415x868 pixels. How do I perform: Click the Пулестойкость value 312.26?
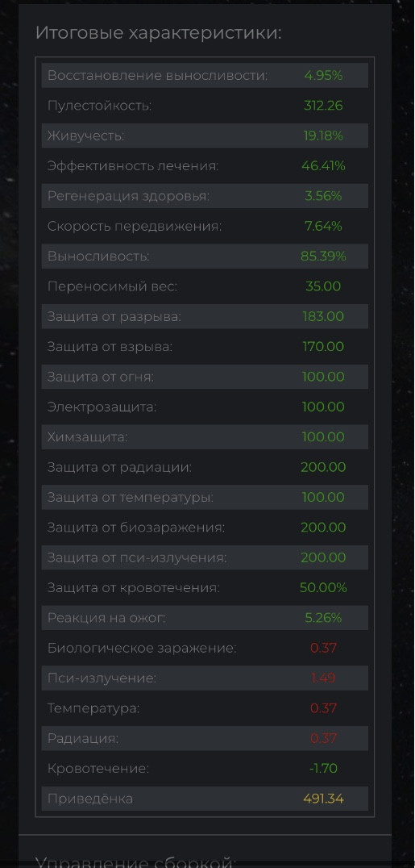click(x=323, y=105)
